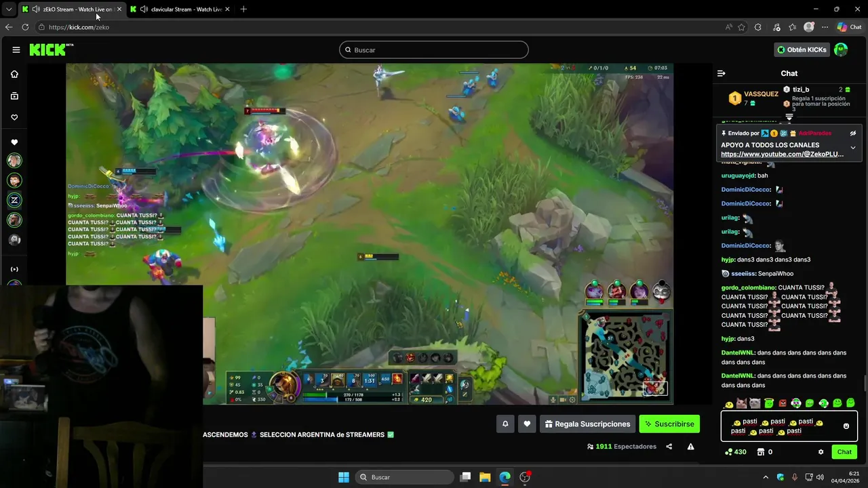Open Windows Start menu
868x488 pixels.
pos(344,477)
